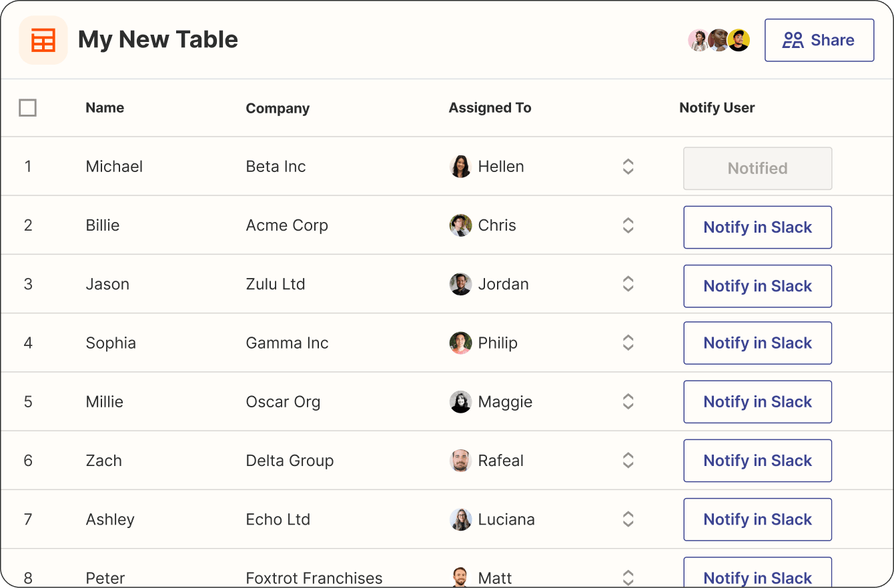The height and width of the screenshot is (588, 894).
Task: Click the My New Table title text
Action: [x=157, y=40]
